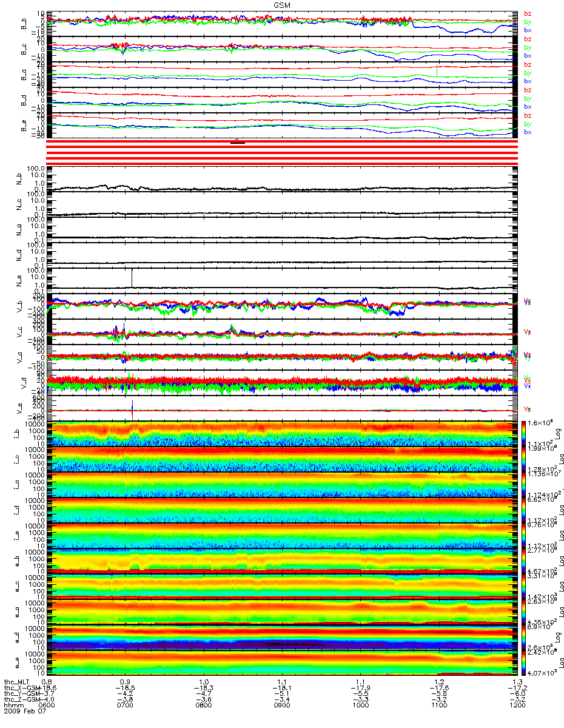Click the 1200 time tick label
The width and height of the screenshot is (564, 728).
coord(517,706)
